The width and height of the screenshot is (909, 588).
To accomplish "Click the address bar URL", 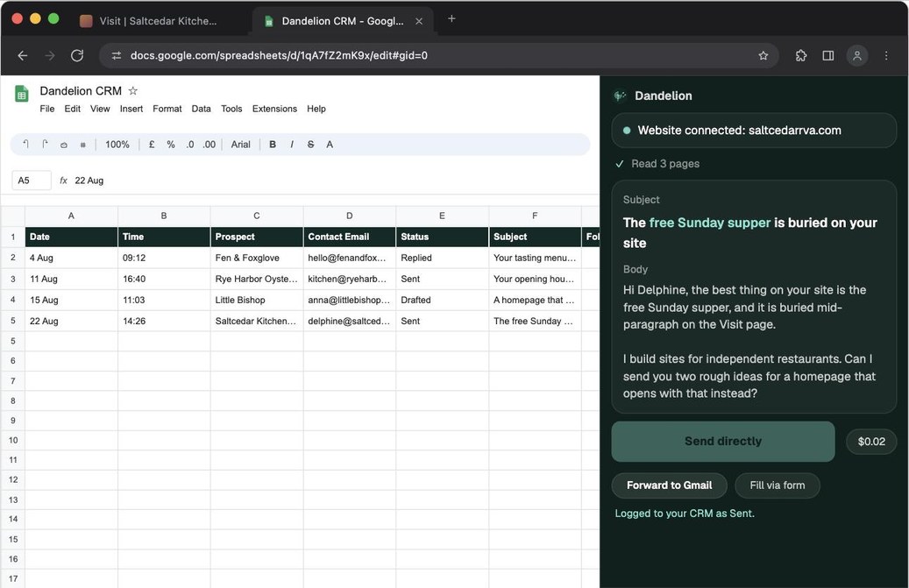I will tap(279, 55).
